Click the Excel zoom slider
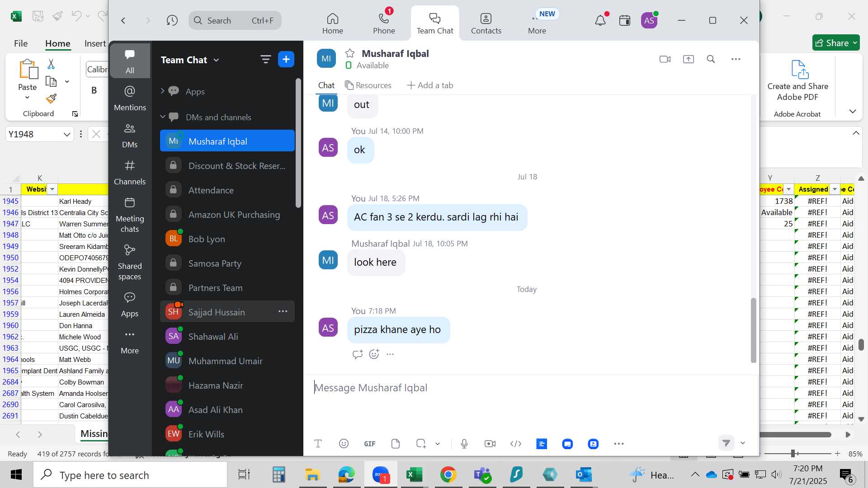Viewport: 868px width, 488px height. click(793, 453)
